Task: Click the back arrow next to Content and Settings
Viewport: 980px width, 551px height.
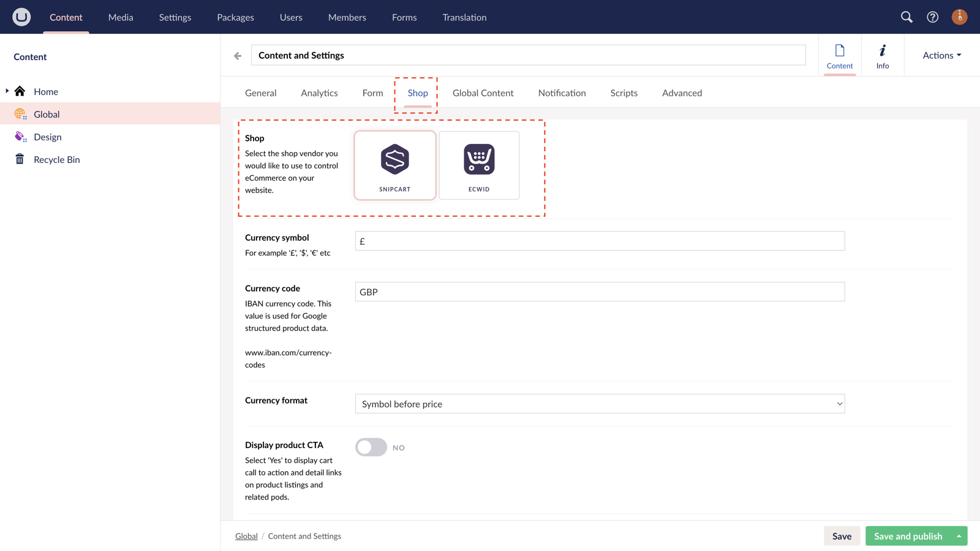Action: pos(237,55)
